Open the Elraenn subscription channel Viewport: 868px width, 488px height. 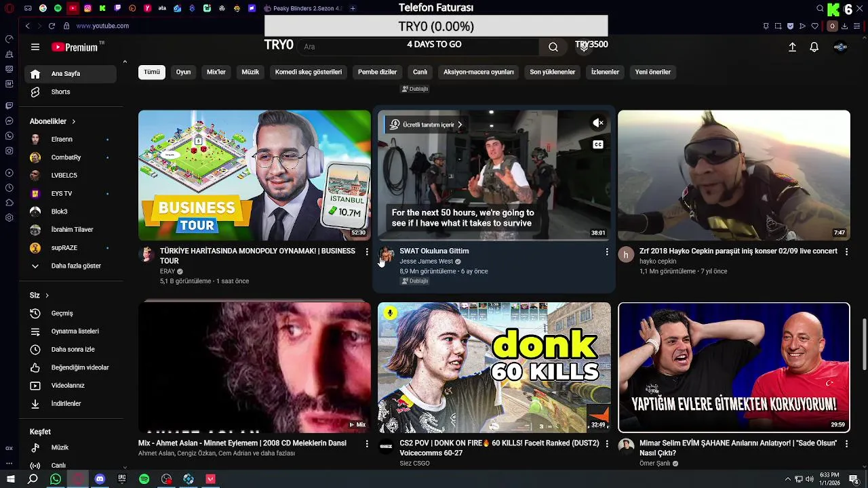[71, 139]
